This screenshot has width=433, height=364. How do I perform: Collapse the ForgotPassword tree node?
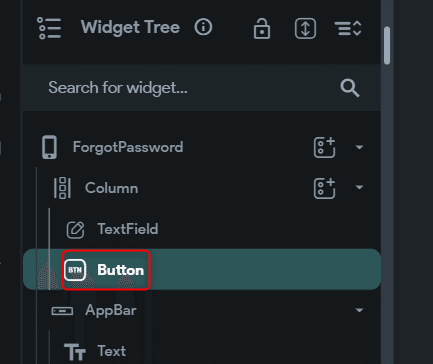(359, 147)
